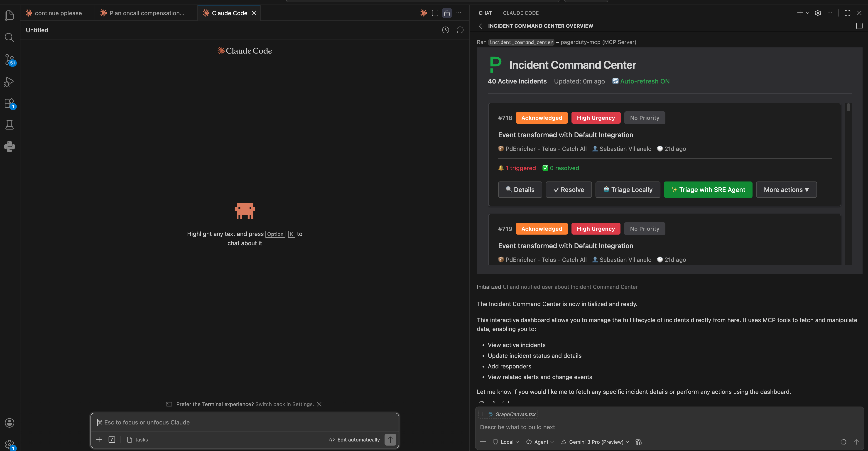868x451 pixels.
Task: Open chat history with the clock icon
Action: 445,30
